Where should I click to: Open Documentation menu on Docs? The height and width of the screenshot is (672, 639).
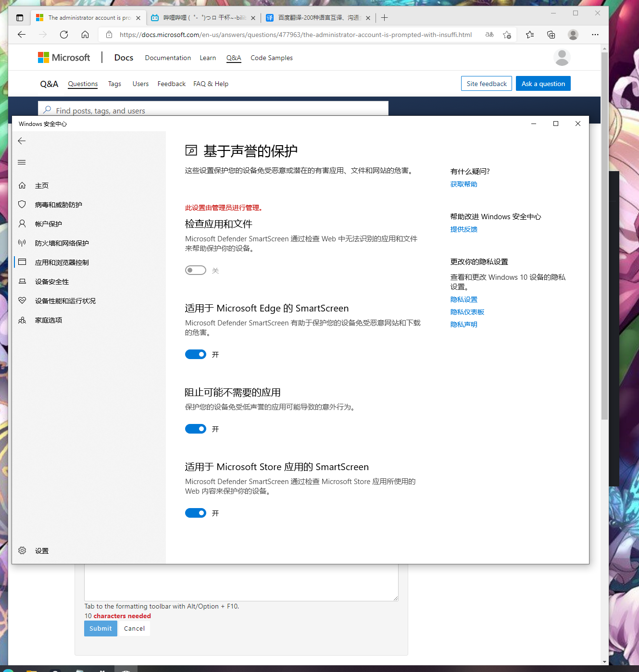tap(168, 58)
